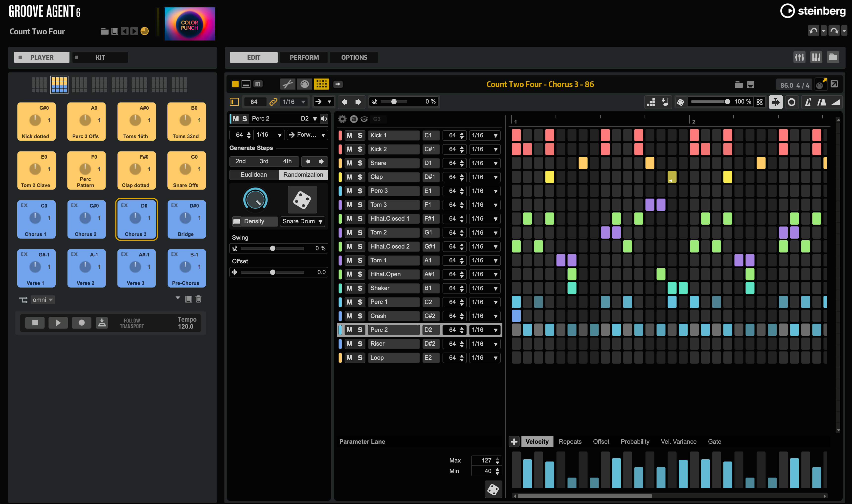
Task: Click the dice icon in Parameter Lane
Action: pos(493,489)
